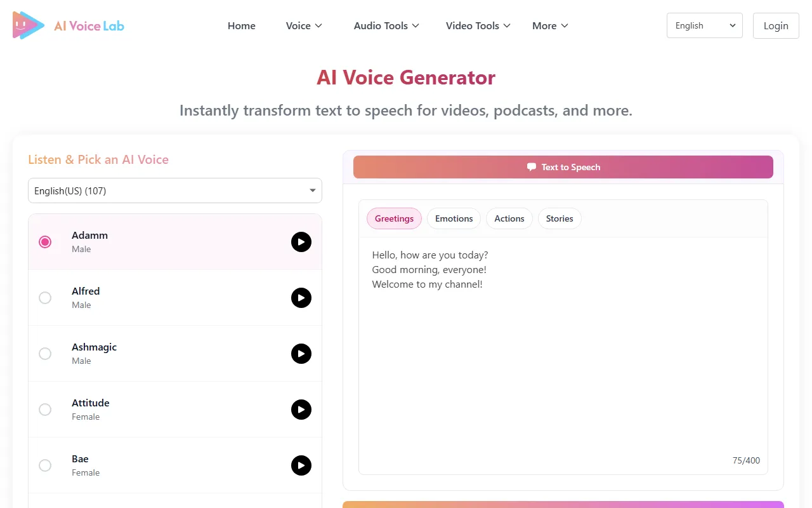Play the Attitude voice sample
This screenshot has height=508, width=812.
click(301, 410)
